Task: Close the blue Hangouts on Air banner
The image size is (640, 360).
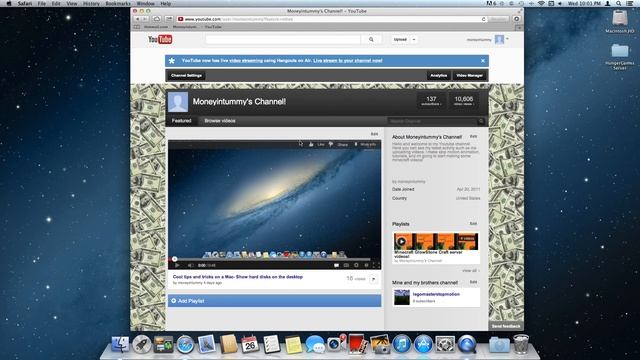Action: point(483,61)
